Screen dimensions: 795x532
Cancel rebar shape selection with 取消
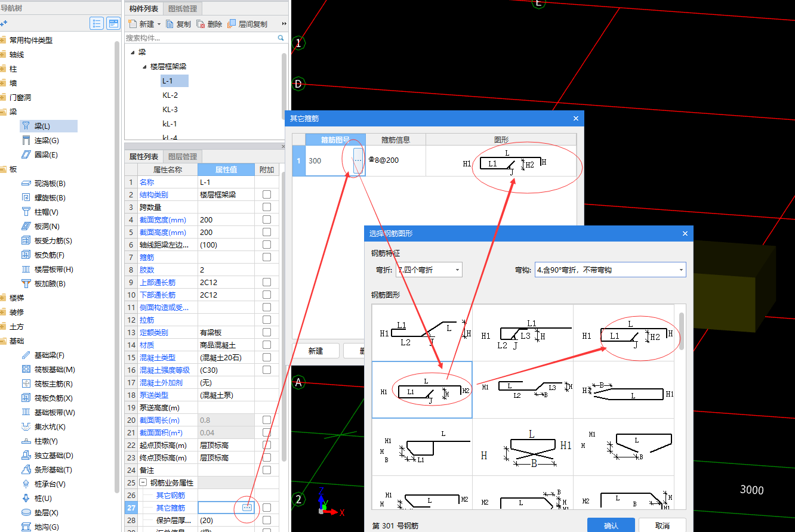pos(662,525)
